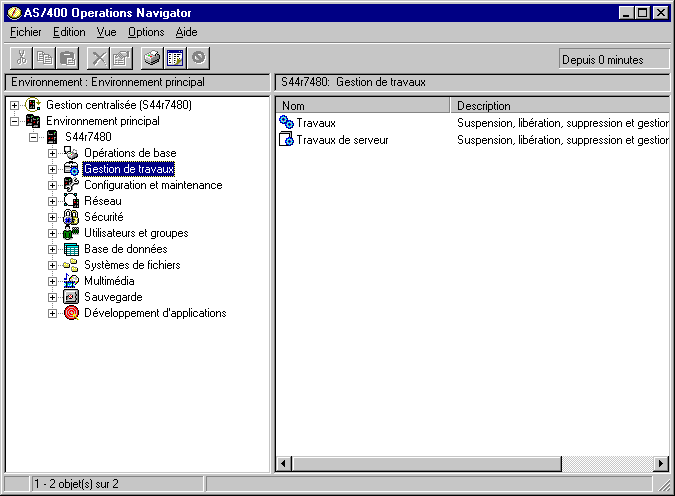
Task: Select the Travaux de serveur list row
Action: [472, 140]
